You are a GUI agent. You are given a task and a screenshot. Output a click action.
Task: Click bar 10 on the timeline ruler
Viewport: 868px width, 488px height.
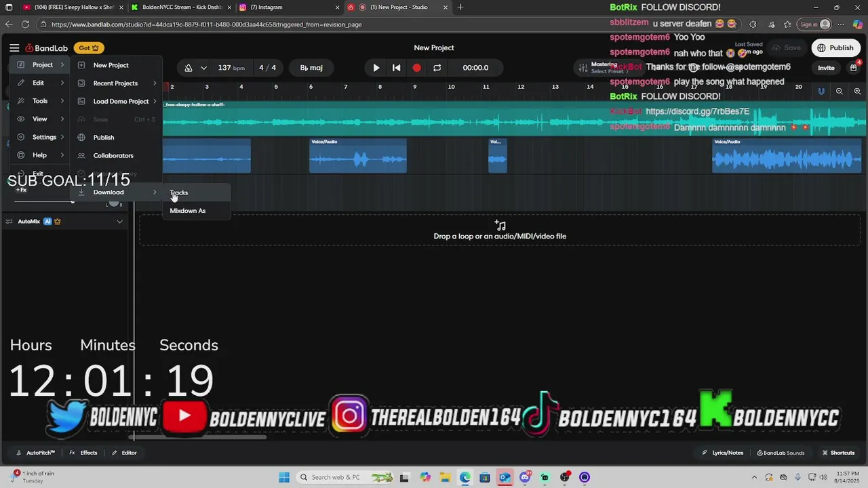click(x=451, y=87)
